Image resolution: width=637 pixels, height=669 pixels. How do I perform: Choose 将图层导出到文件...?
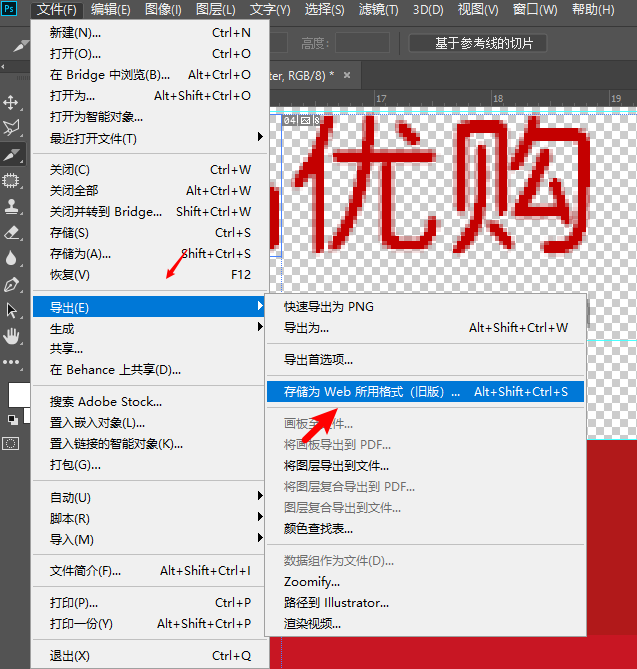click(425, 465)
